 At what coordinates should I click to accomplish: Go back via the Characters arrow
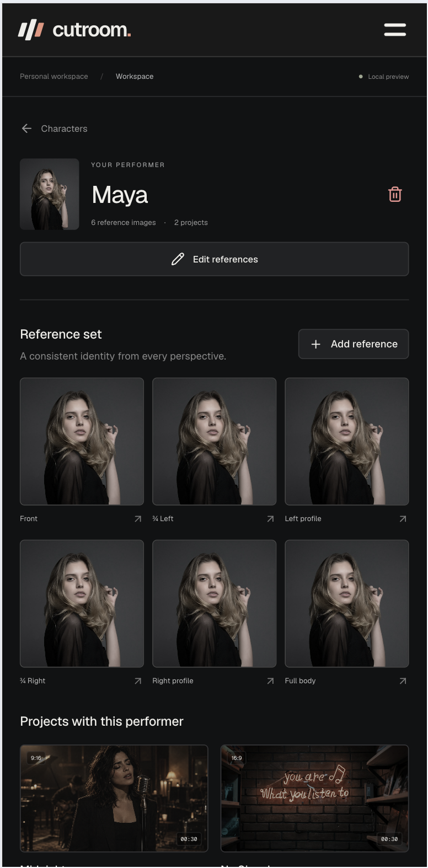coord(26,128)
